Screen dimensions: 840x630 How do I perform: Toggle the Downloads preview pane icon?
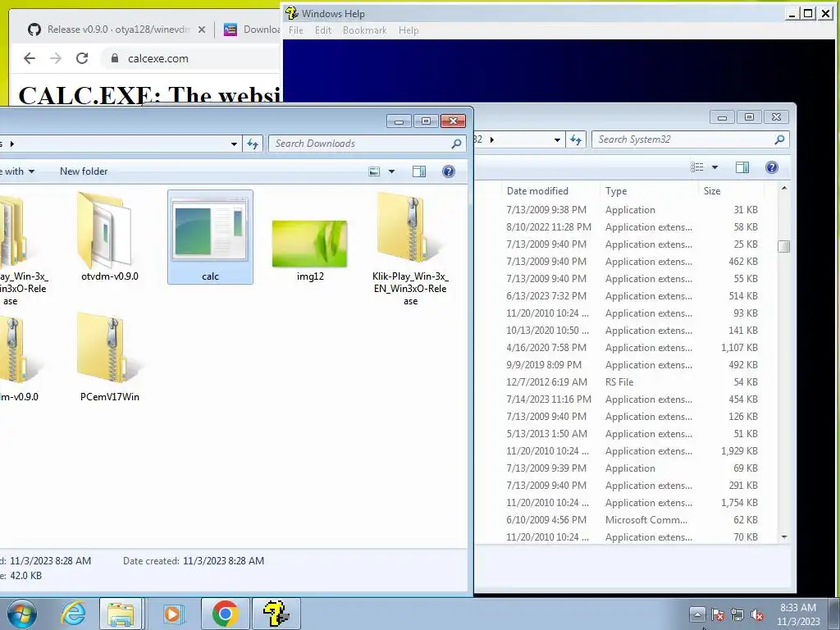pos(419,171)
